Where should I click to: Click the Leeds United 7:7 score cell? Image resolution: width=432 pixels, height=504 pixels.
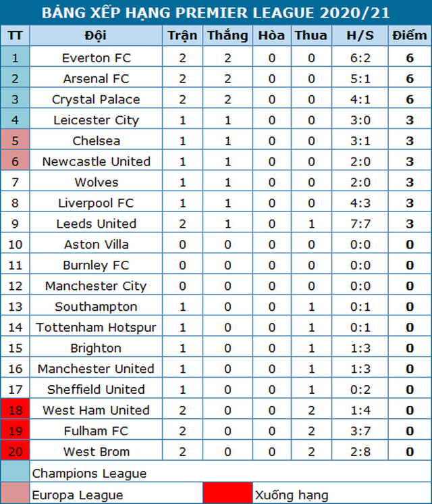[354, 224]
